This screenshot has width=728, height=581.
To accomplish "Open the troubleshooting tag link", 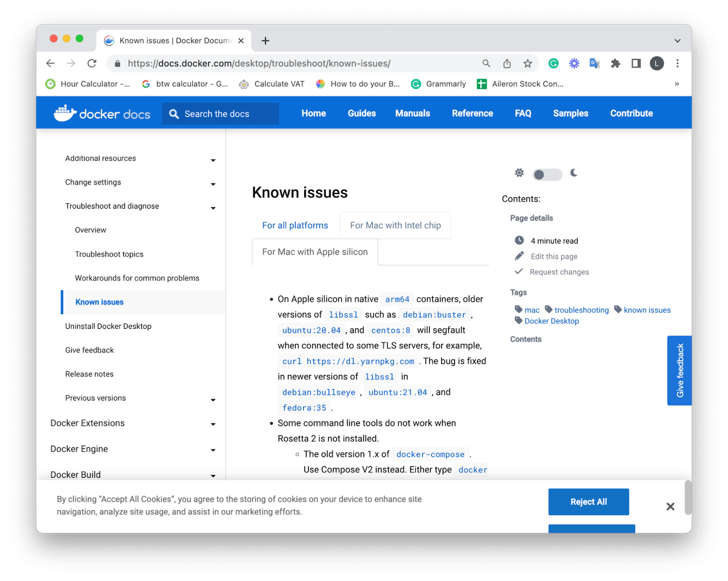I will pos(582,310).
